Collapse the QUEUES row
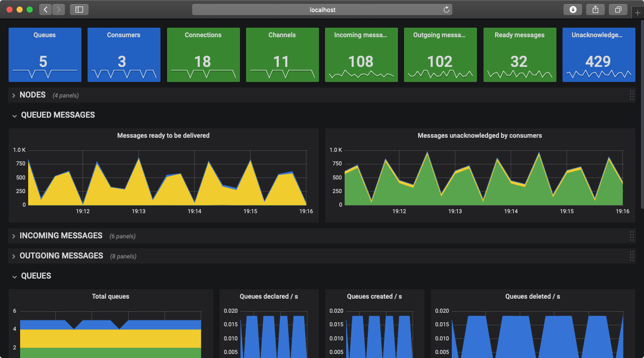This screenshot has height=358, width=644. click(x=36, y=276)
